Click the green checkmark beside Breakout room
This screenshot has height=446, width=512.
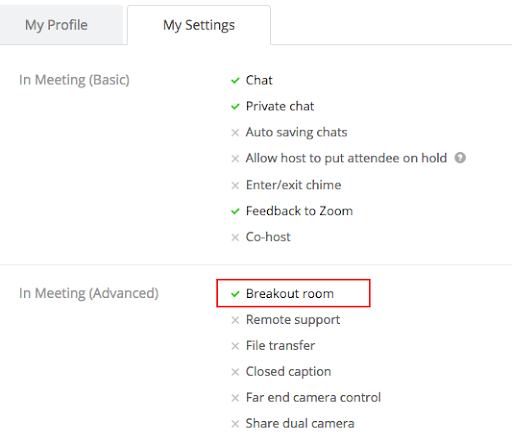click(x=235, y=294)
